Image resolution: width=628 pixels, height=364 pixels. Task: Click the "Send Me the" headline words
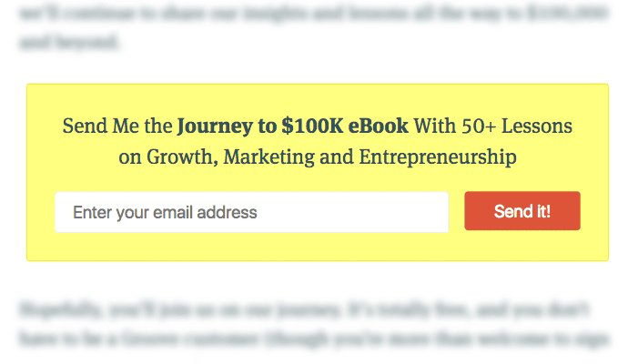[x=117, y=126]
